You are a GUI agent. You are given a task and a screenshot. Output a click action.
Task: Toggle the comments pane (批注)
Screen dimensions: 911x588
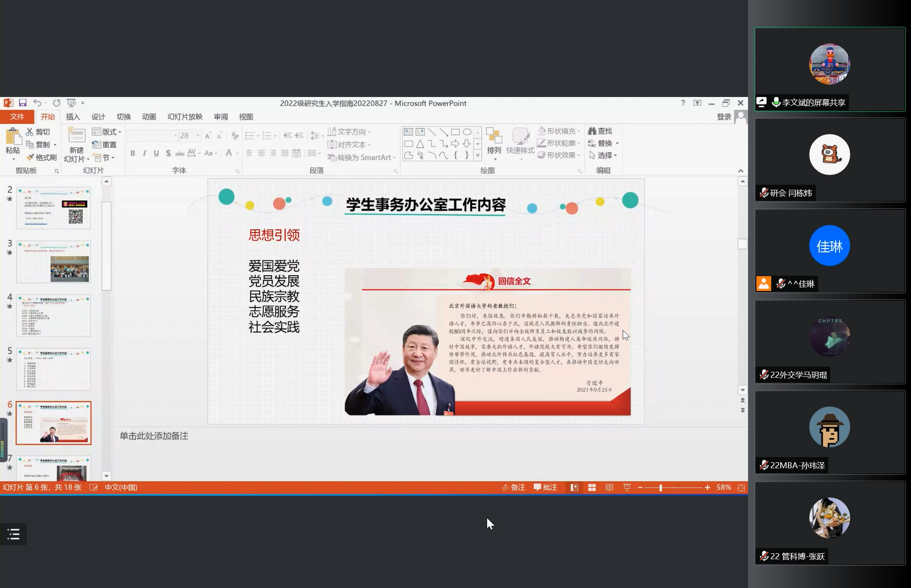pos(545,487)
